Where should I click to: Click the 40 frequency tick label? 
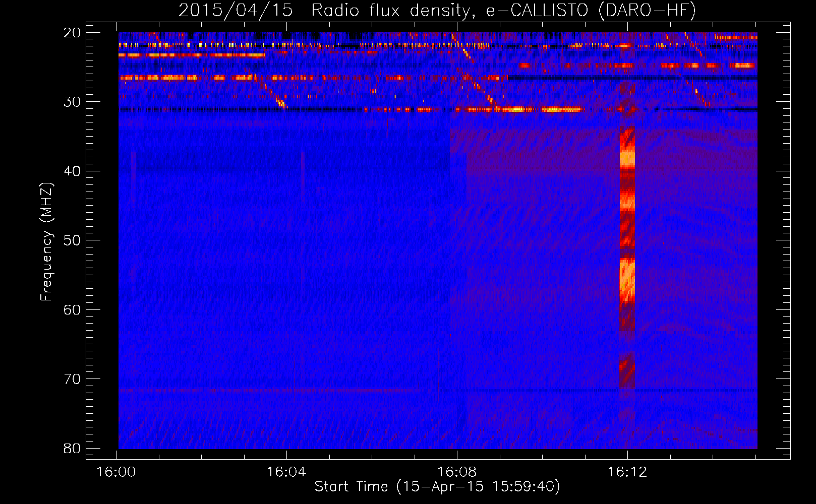click(x=72, y=171)
